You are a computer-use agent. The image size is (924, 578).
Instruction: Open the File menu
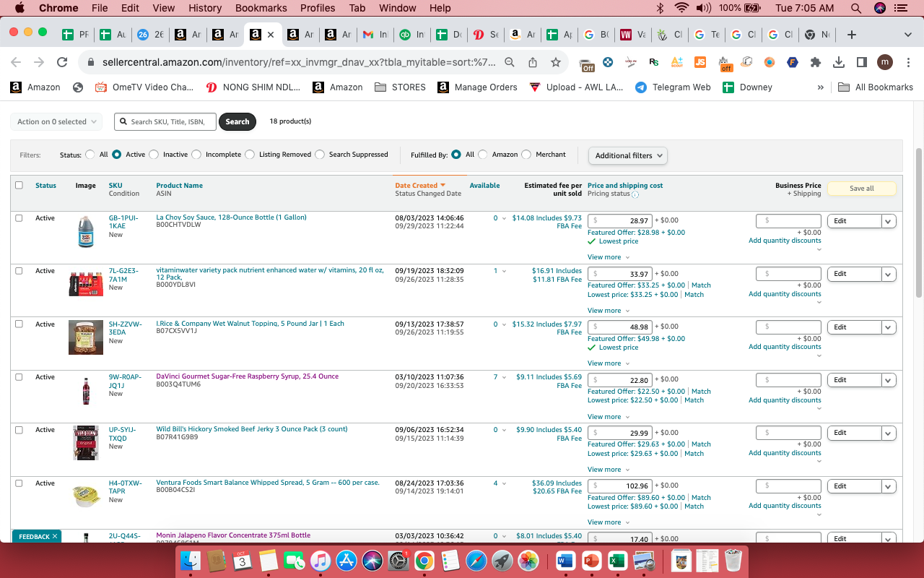(x=100, y=8)
